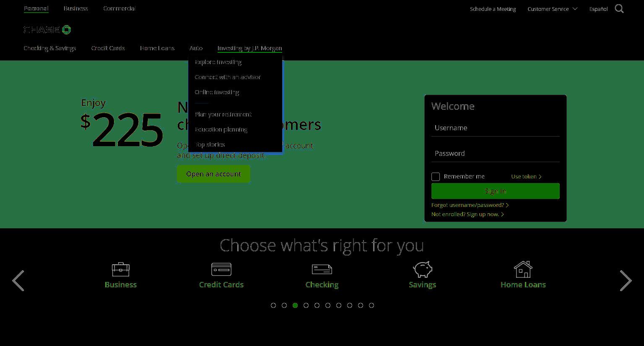Jump to sixth carousel dot
The width and height of the screenshot is (644, 346).
coord(328,305)
